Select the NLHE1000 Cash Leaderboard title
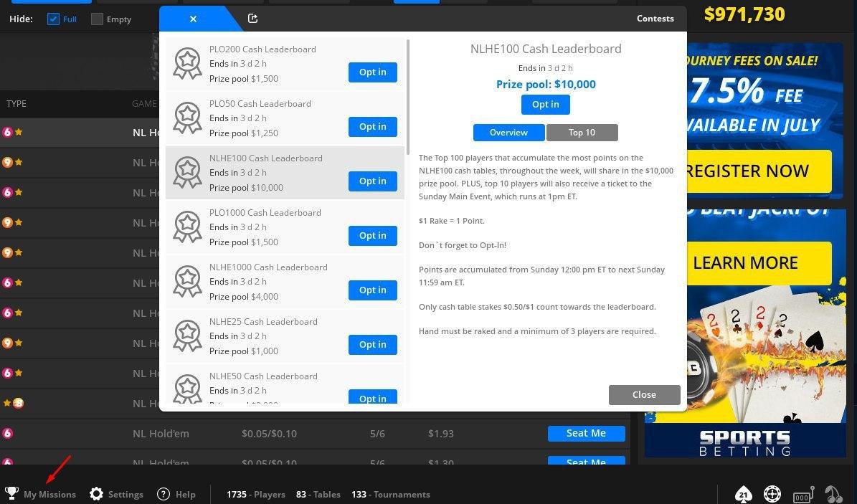Screen dimensions: 857x504 click(268, 267)
